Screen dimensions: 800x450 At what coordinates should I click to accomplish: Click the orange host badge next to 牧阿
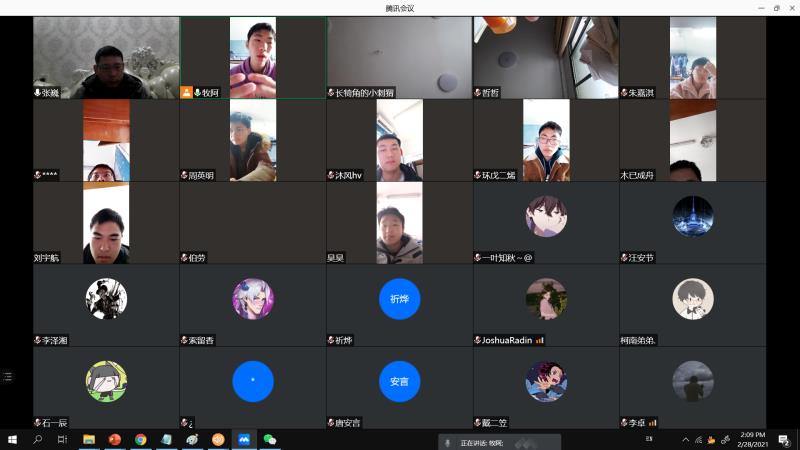pos(186,92)
